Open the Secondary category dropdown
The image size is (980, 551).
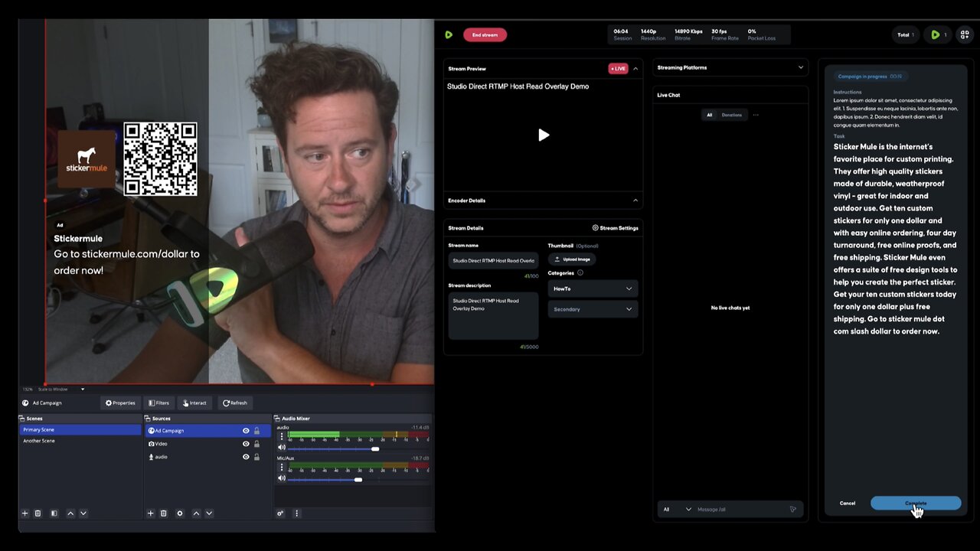click(x=593, y=309)
